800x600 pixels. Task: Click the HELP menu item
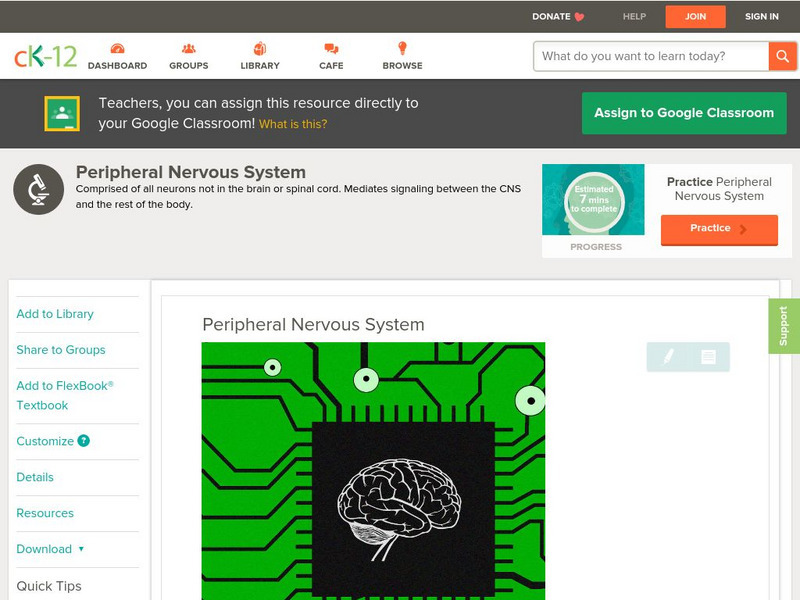[634, 16]
